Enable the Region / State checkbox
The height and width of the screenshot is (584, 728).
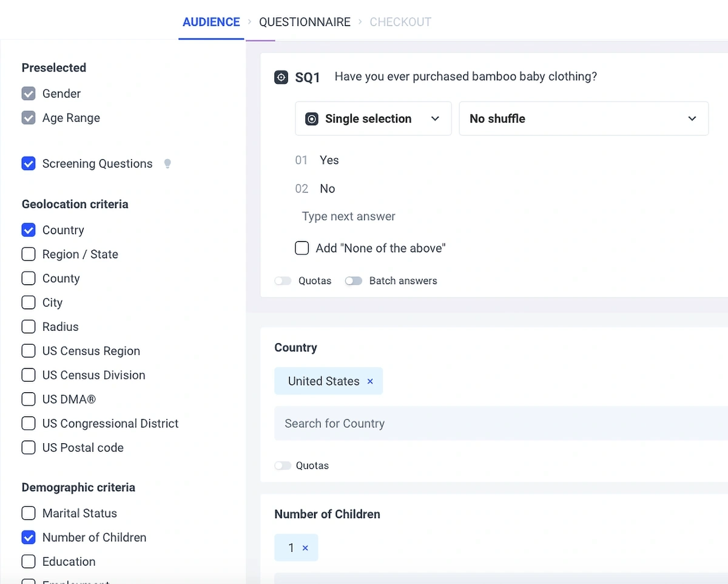coord(29,254)
